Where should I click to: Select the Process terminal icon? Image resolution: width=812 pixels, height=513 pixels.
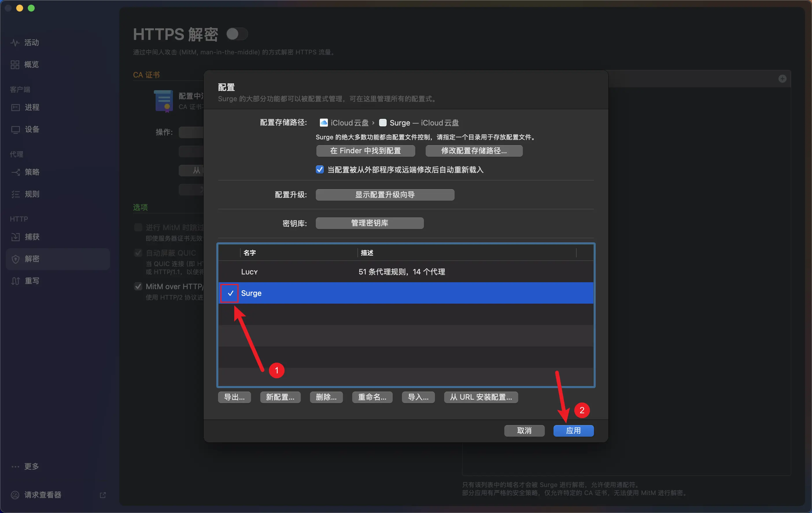[x=15, y=107]
